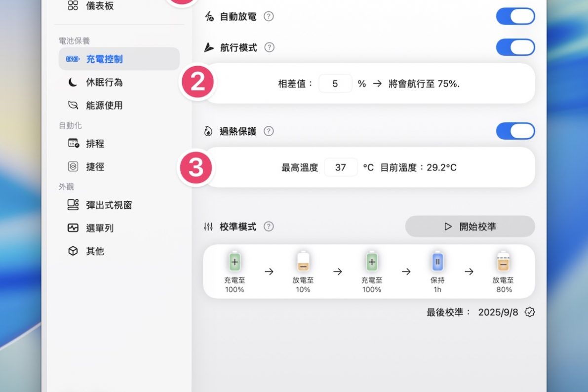
Task: Open 其他 cube icon item
Action: (73, 251)
